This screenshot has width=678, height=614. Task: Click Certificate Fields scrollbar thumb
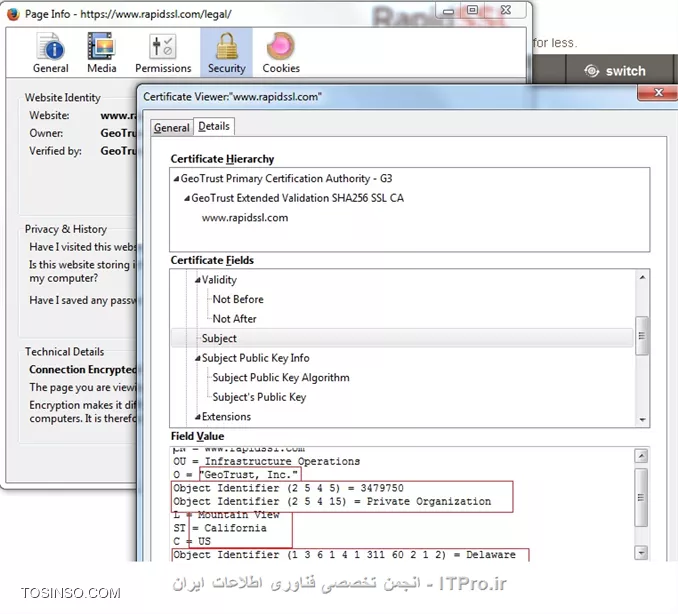coord(642,336)
